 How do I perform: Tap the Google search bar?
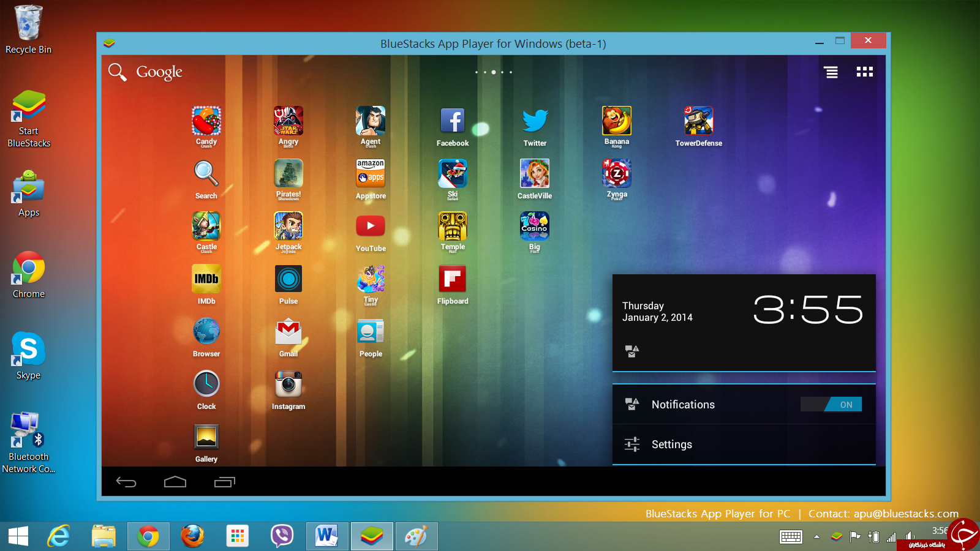pyautogui.click(x=159, y=72)
